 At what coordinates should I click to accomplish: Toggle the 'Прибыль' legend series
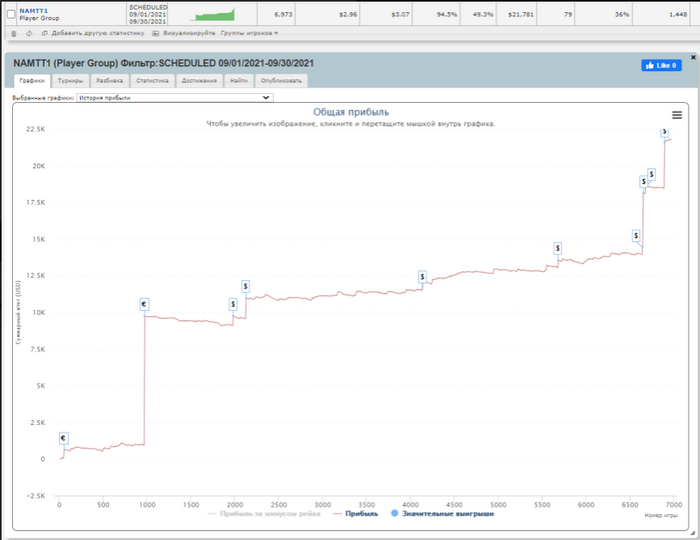[355, 514]
